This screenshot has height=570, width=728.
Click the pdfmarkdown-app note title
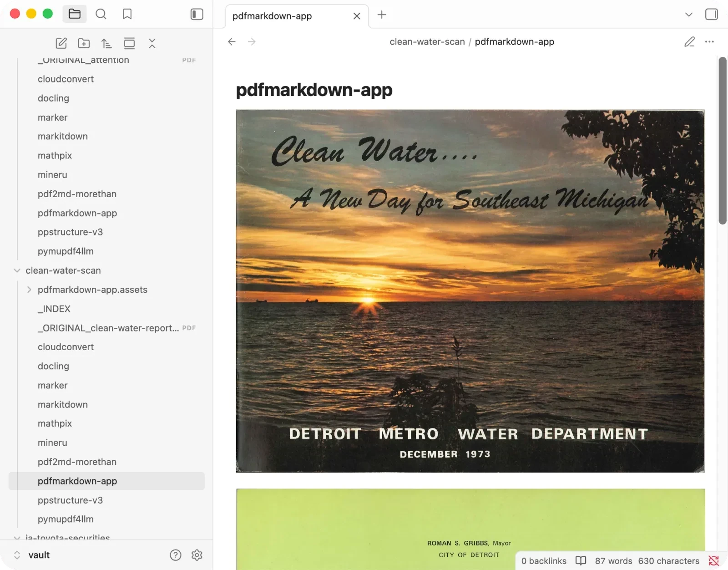point(314,90)
